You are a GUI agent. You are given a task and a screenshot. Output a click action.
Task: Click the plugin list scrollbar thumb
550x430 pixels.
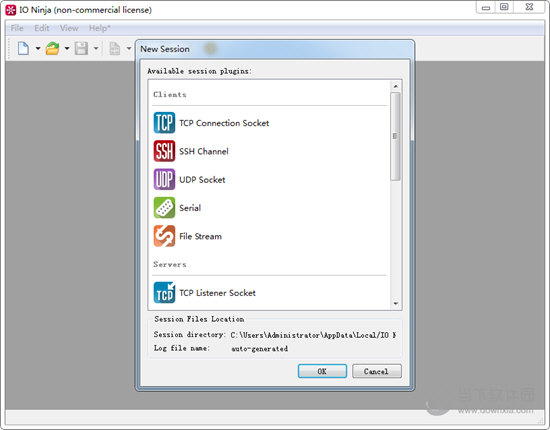pyautogui.click(x=395, y=136)
